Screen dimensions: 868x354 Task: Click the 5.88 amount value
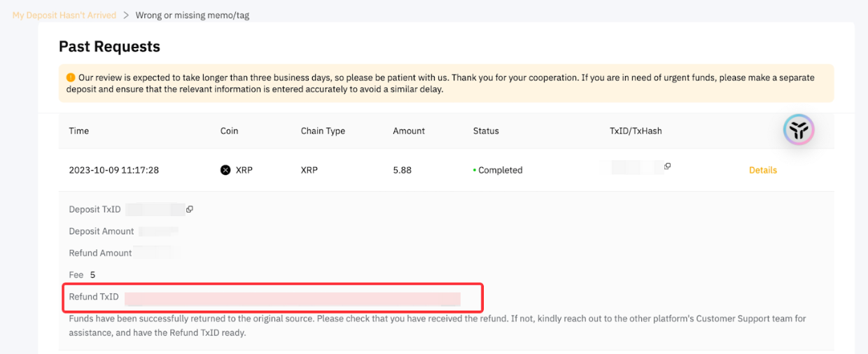[404, 170]
